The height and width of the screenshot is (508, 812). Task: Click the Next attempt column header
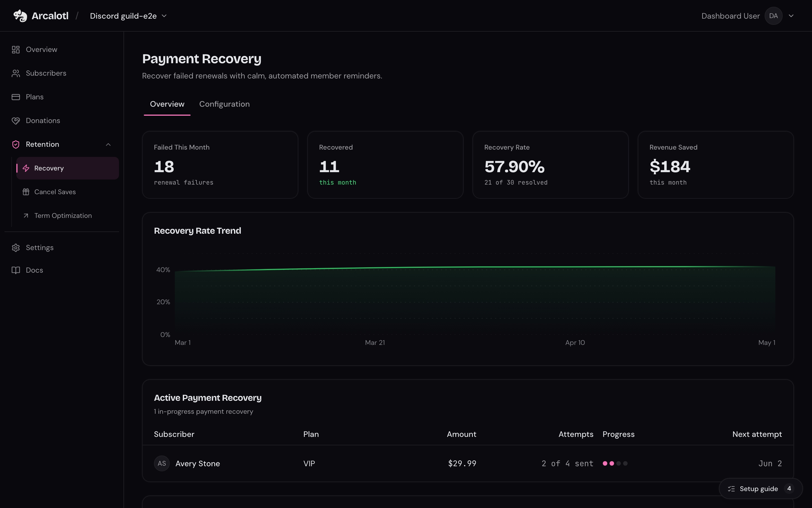(x=757, y=434)
